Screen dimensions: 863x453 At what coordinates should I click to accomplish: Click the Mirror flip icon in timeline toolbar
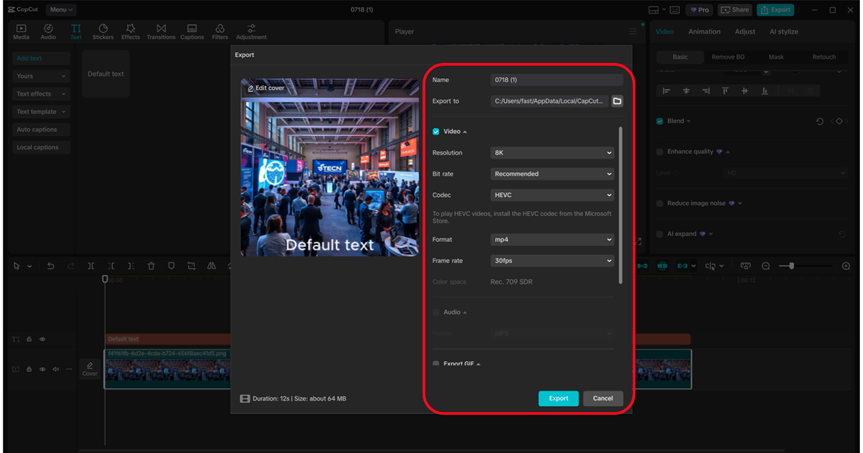click(211, 266)
